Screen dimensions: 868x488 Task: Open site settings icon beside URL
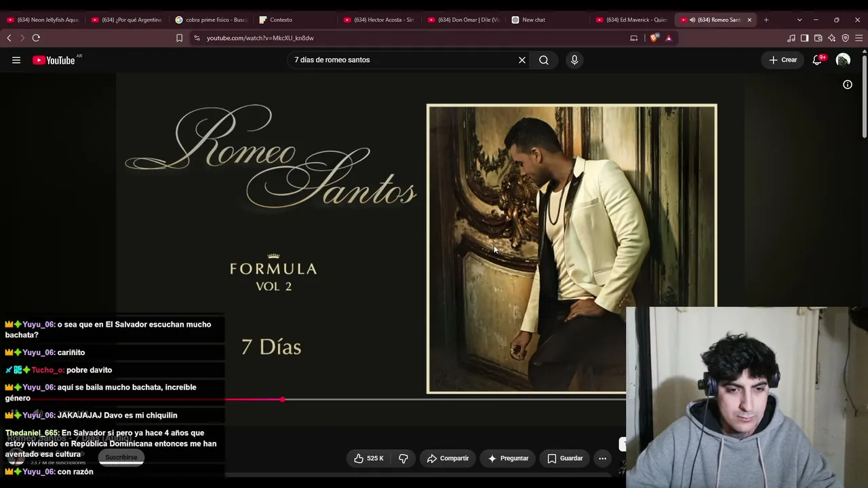197,38
